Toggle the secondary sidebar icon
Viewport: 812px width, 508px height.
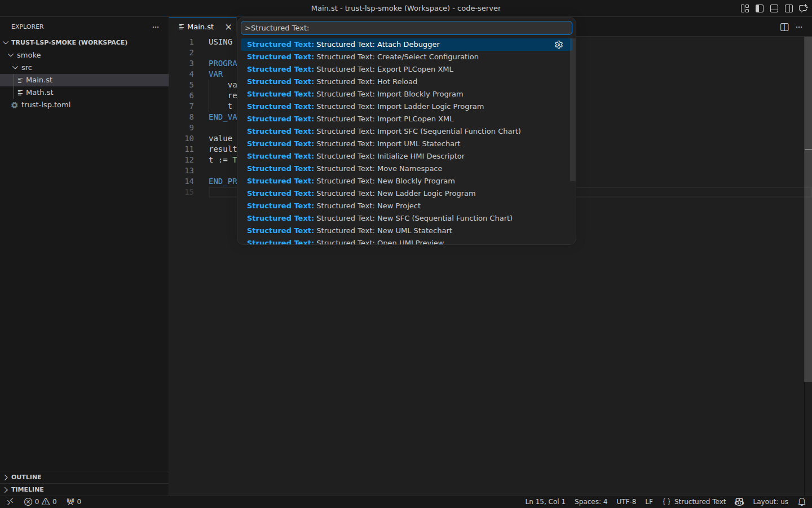pos(789,8)
